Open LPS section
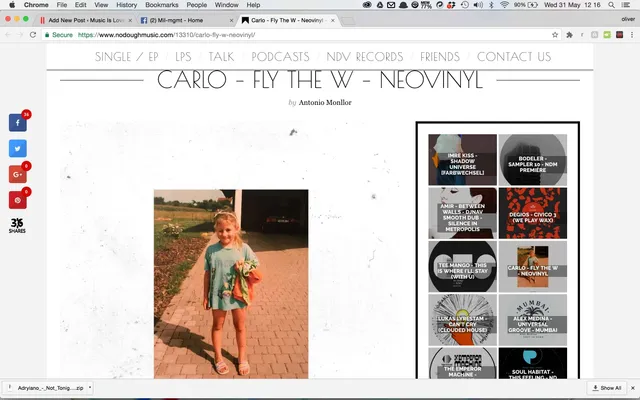This screenshot has height=400, width=640. point(183,57)
